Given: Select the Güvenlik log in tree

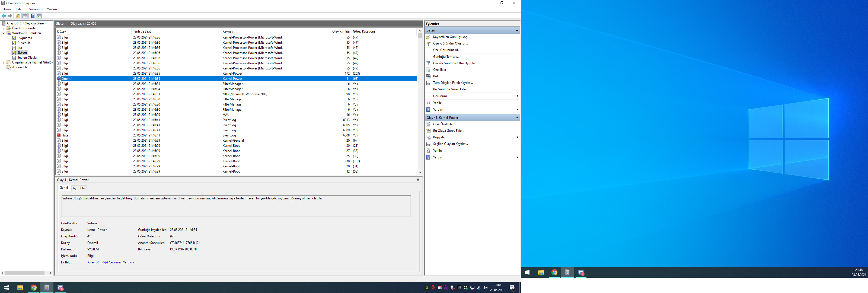Looking at the screenshot, I should [24, 43].
